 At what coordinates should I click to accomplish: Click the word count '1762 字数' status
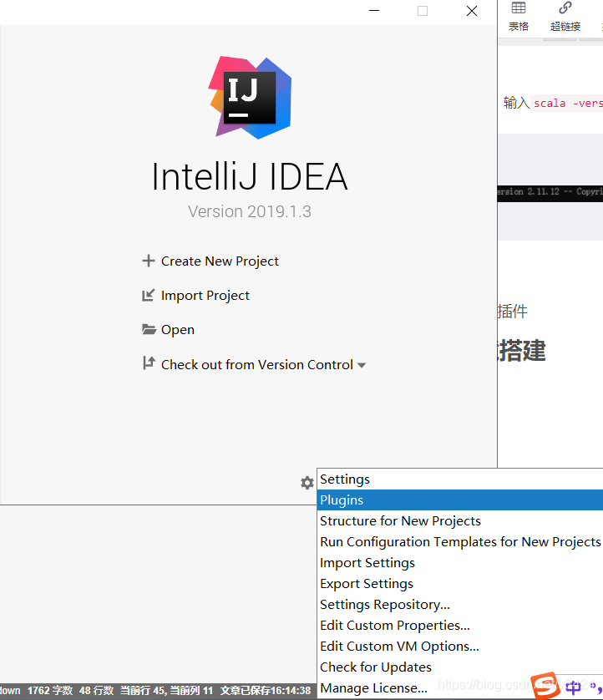50,691
